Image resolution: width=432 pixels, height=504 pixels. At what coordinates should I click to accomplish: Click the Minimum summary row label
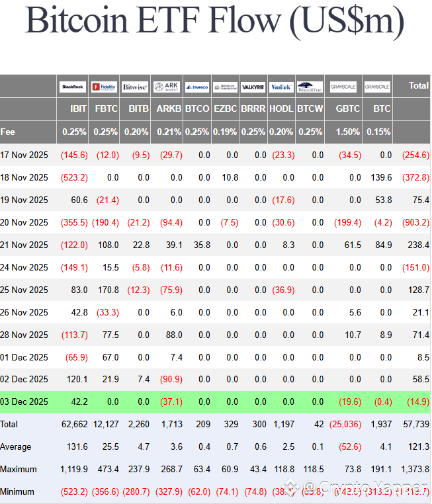[17, 492]
